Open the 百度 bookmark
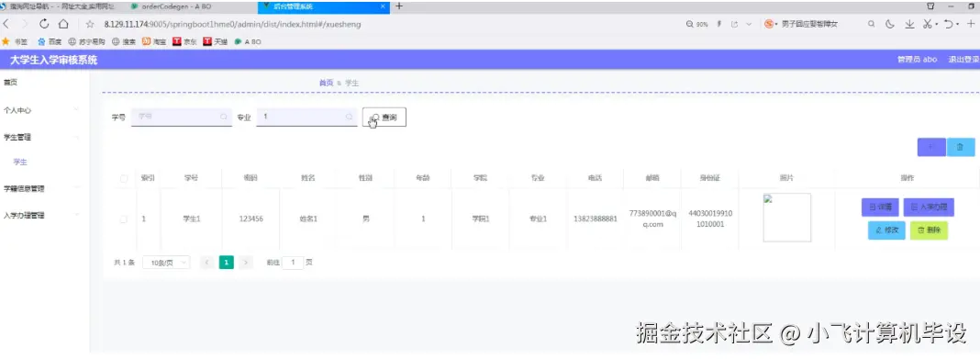The width and height of the screenshot is (980, 359). [50, 42]
